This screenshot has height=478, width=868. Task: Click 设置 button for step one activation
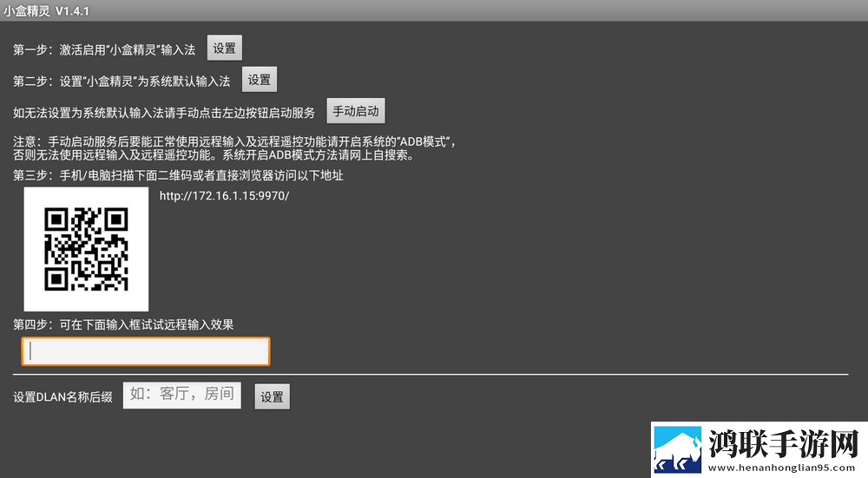[224, 48]
